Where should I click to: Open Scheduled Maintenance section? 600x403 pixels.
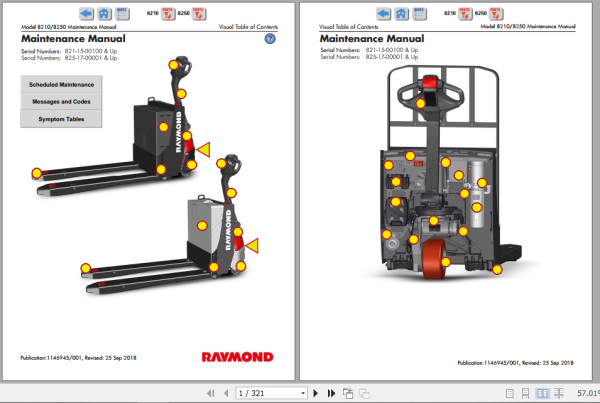coord(61,84)
